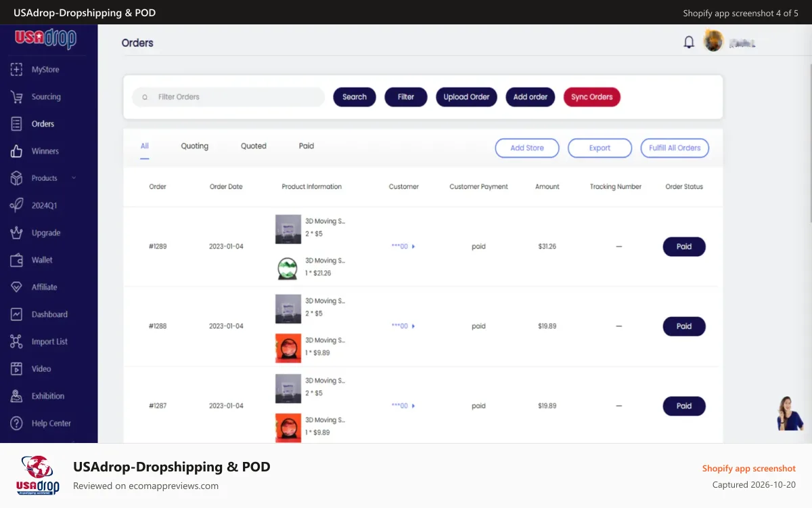Click the Order Date column header
This screenshot has width=812, height=508.
point(226,187)
